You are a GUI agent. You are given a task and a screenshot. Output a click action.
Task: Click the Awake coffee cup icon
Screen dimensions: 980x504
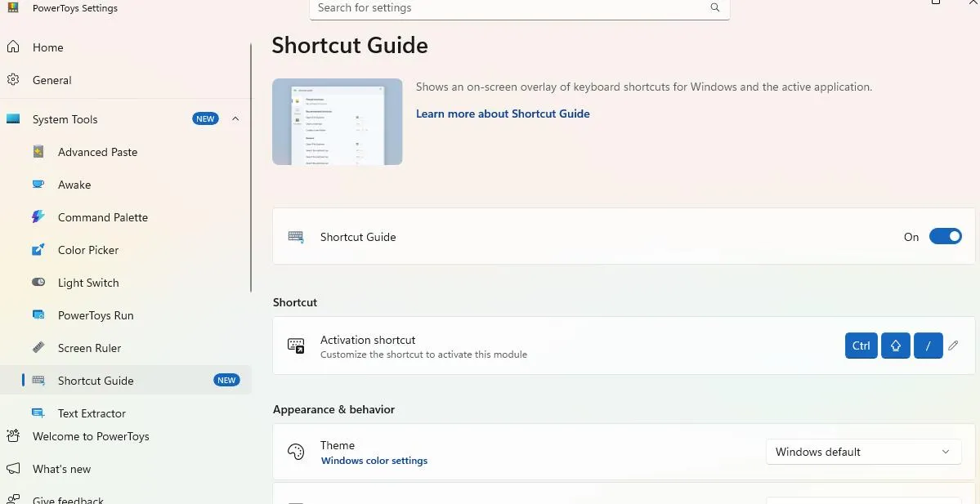pyautogui.click(x=38, y=185)
